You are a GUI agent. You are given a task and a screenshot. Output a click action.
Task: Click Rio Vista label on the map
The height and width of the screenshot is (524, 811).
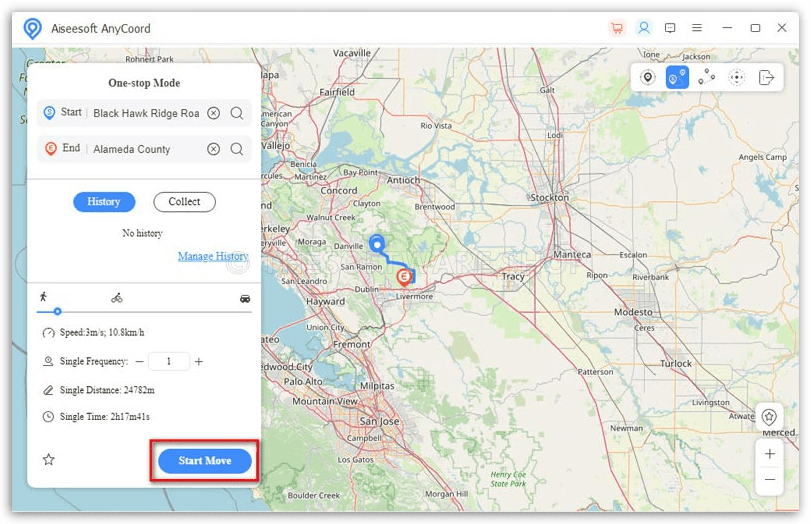[x=436, y=126]
